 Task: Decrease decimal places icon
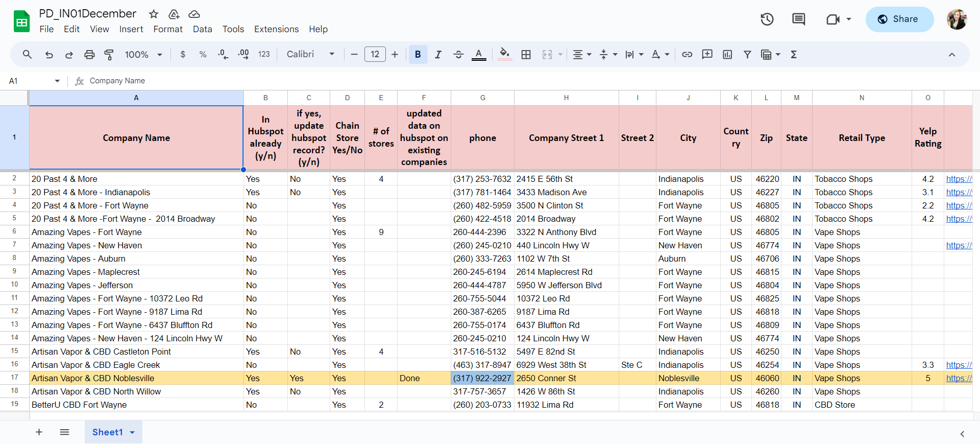(x=223, y=54)
